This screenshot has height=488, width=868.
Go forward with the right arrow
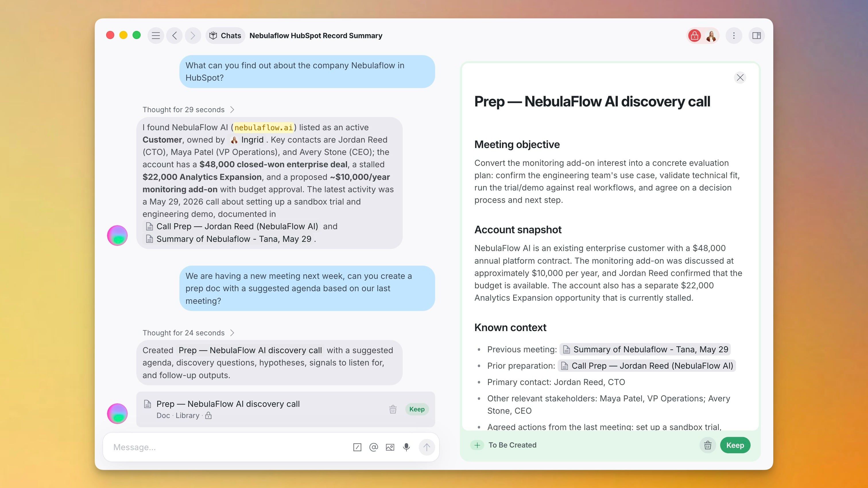pyautogui.click(x=193, y=35)
